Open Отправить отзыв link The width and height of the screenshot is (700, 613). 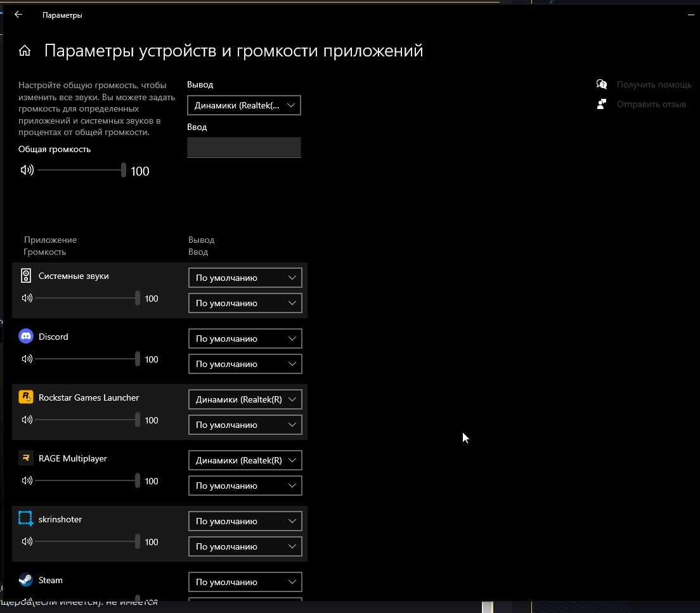[x=651, y=104]
